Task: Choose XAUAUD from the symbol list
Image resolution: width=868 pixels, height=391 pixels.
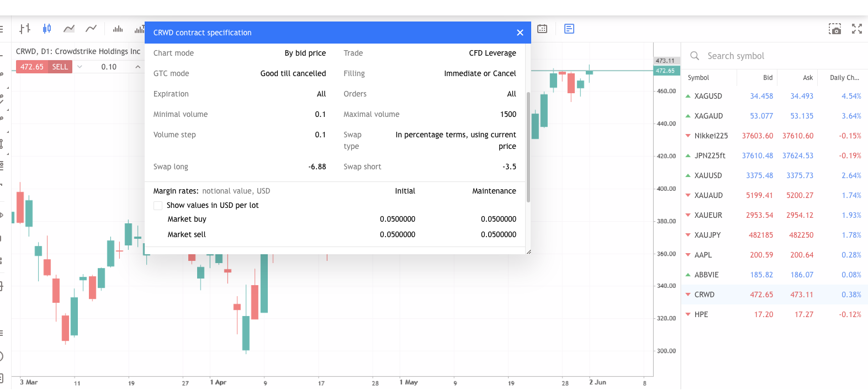Action: click(774, 195)
